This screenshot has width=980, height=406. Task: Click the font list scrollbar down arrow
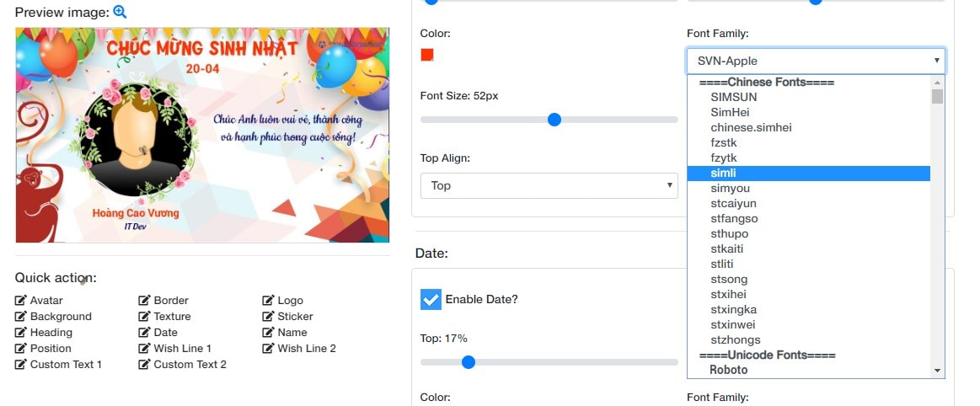[937, 371]
